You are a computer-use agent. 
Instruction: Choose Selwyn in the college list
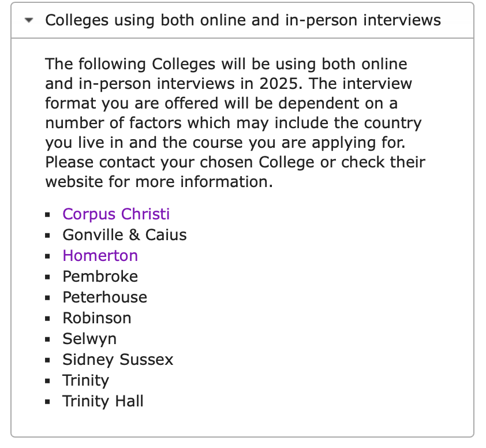tap(89, 339)
